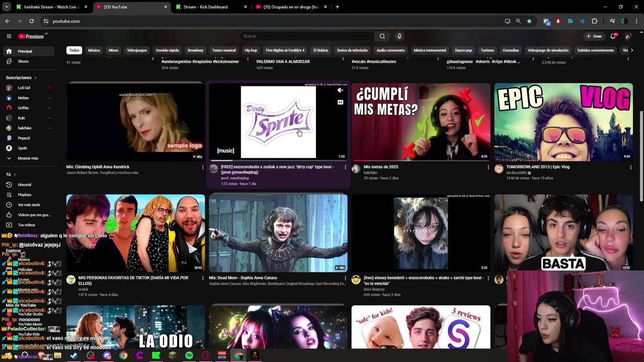Click the Buscar search field
644x362 pixels.
(x=308, y=36)
